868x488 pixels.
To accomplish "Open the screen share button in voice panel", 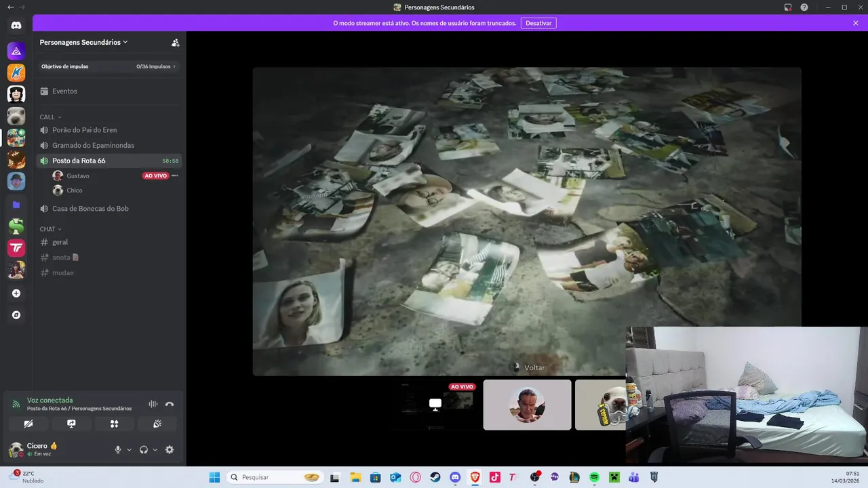I will [71, 424].
